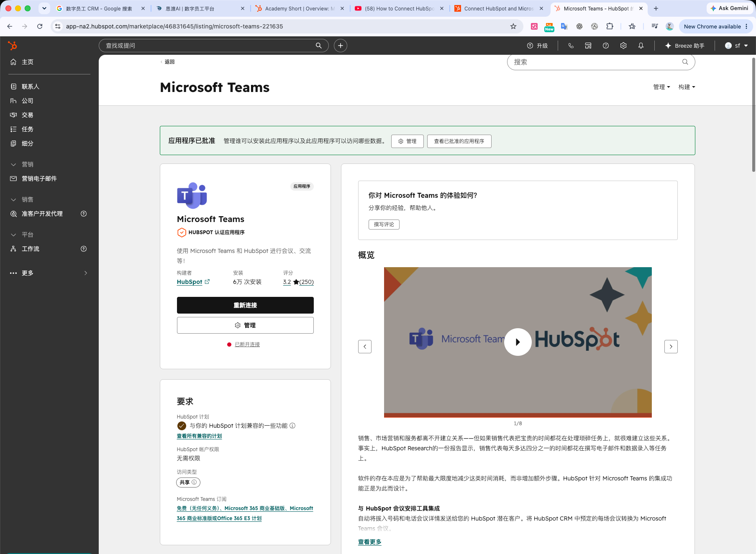
Task: Open the marketplace storefront icon
Action: coord(588,46)
